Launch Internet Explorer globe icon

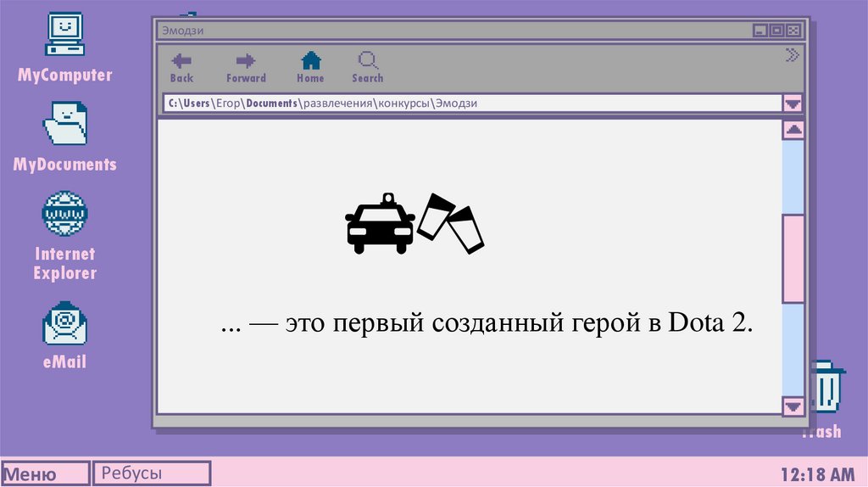(64, 213)
